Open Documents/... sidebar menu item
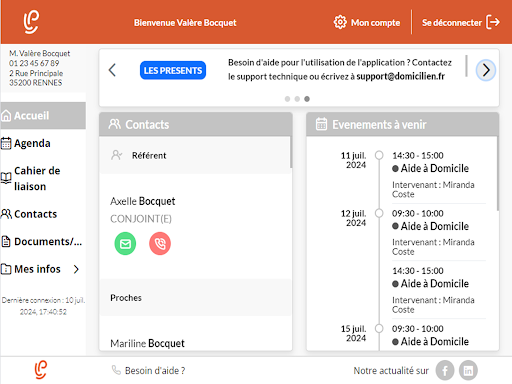Viewport: 512px width, 384px height. [43, 241]
